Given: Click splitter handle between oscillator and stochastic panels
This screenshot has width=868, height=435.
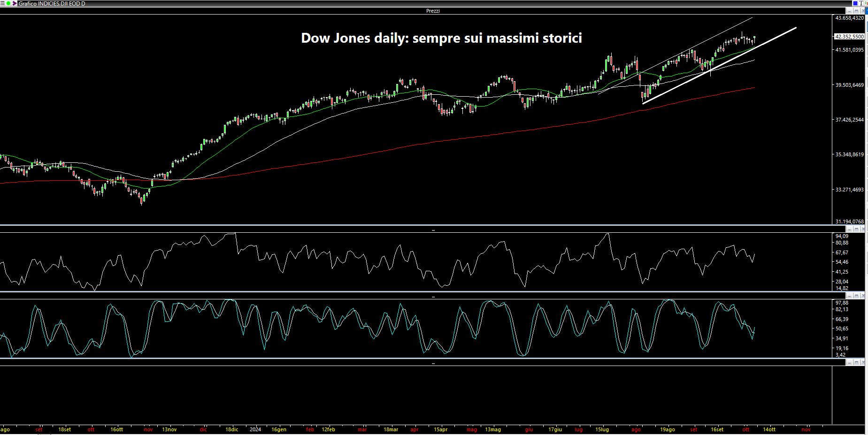Looking at the screenshot, I should tap(433, 297).
